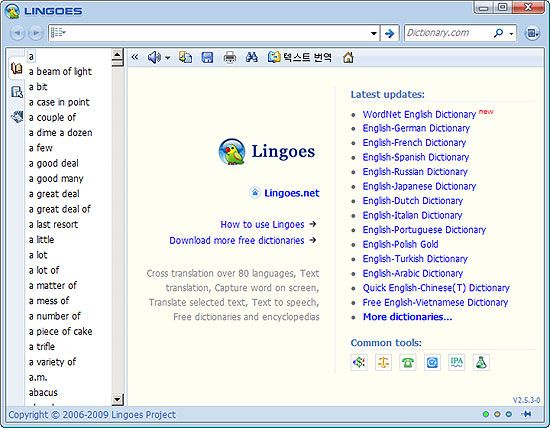Open WordNet English Dictionary link
Viewport: 550px width, 428px height.
419,114
